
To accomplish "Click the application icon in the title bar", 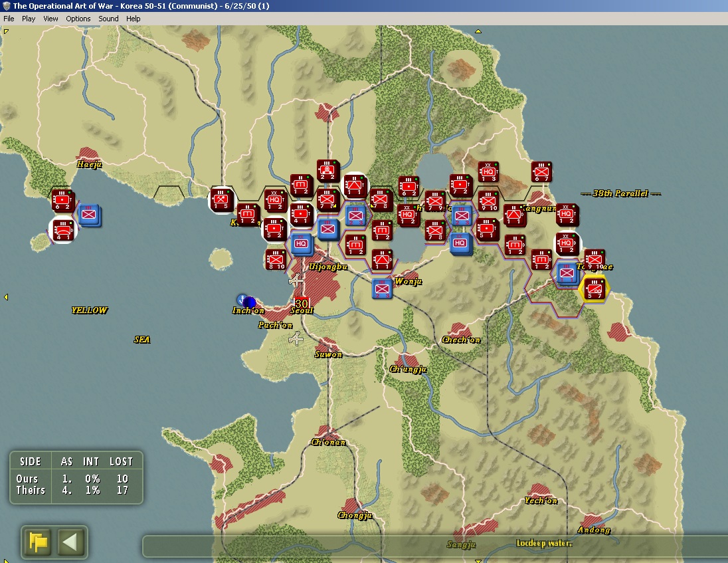I will coord(7,6).
